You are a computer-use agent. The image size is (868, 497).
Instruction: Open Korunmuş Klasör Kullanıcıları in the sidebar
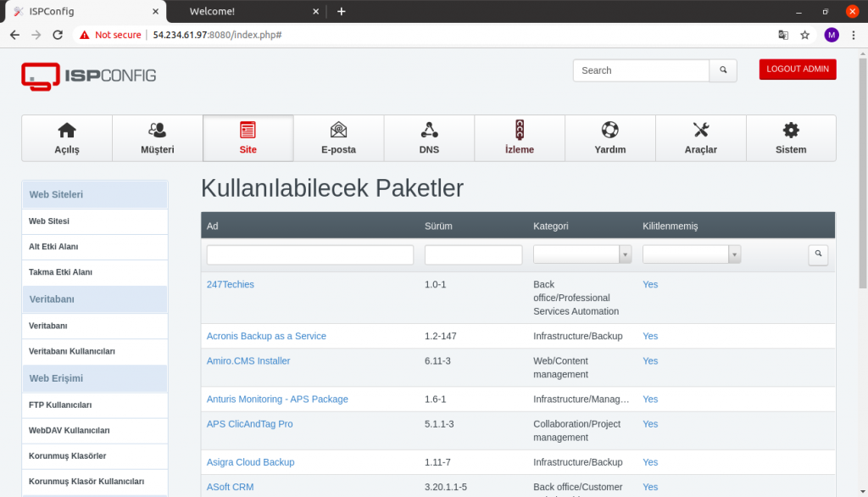coord(95,482)
